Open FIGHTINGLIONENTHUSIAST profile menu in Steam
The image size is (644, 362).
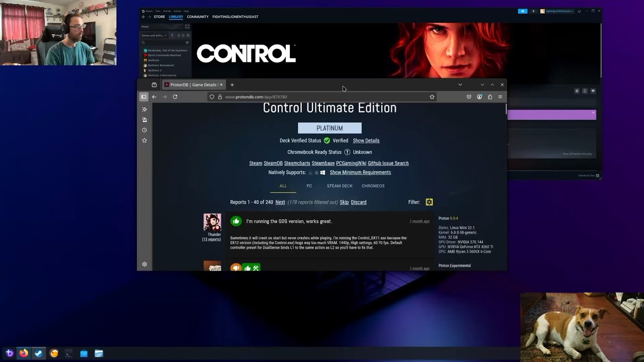pyautogui.click(x=235, y=17)
